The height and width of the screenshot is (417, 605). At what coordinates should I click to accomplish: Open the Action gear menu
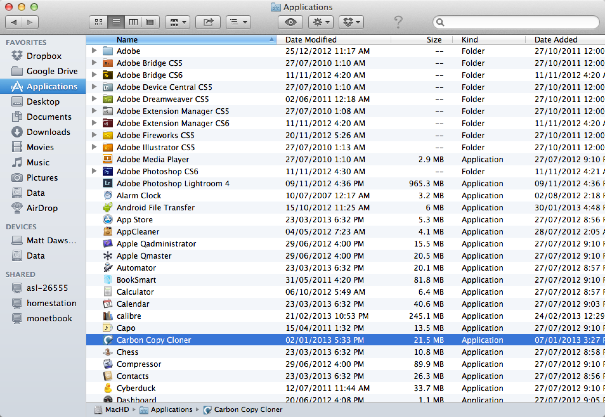coord(321,22)
